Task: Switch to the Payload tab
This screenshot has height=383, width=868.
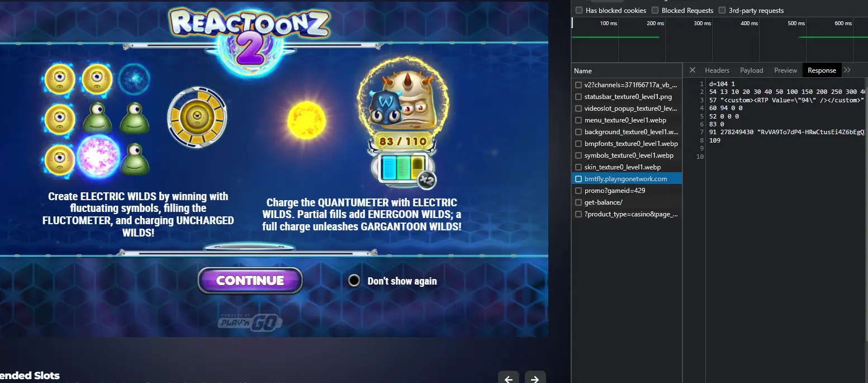Action: coord(752,70)
